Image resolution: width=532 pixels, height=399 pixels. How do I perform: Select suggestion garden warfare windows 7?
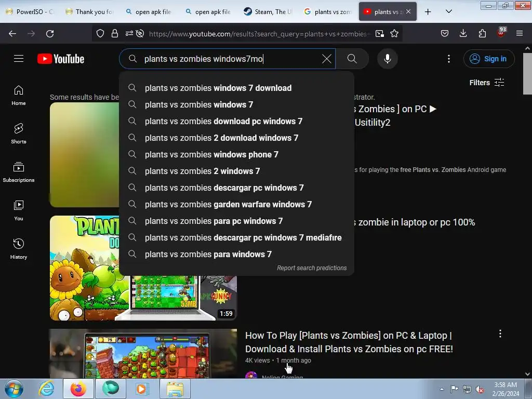(236, 204)
